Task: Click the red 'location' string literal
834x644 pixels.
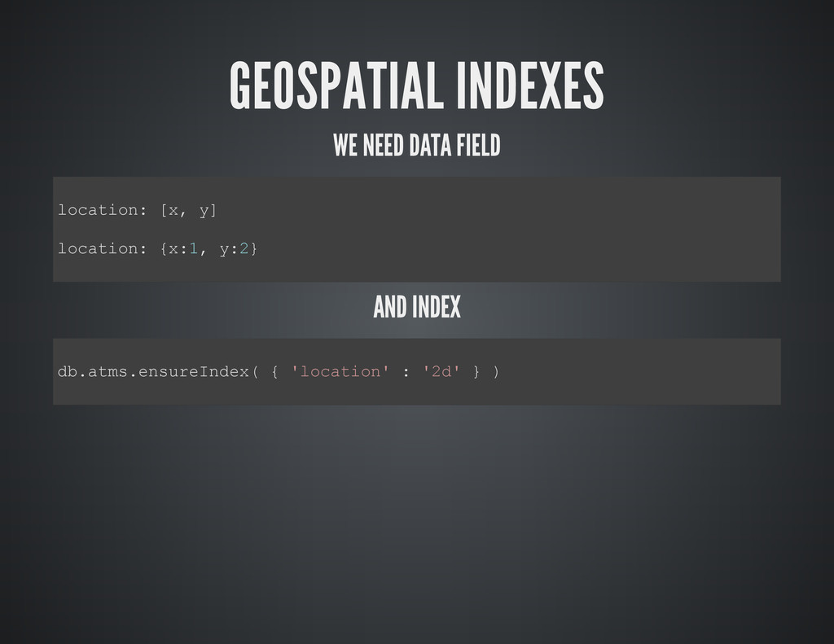Action: pyautogui.click(x=340, y=371)
